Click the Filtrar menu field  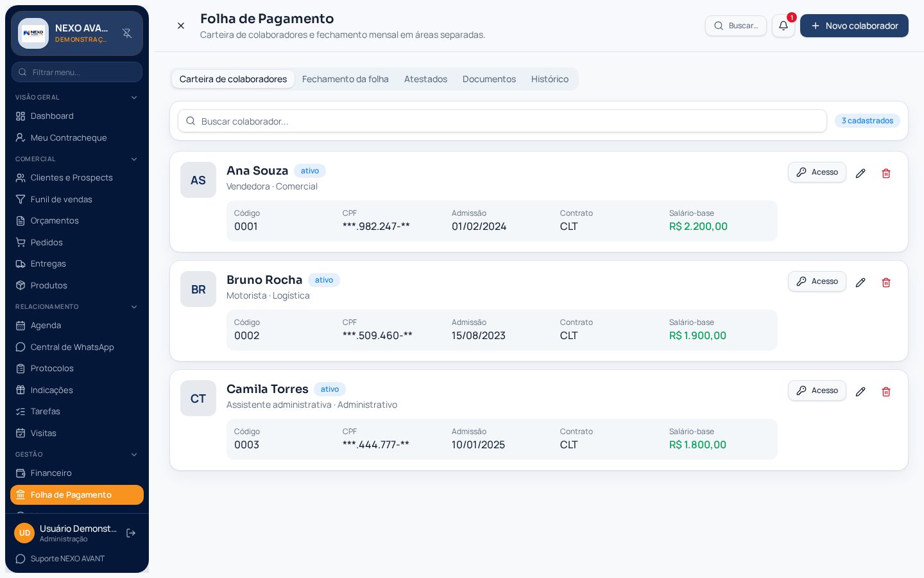tap(77, 72)
